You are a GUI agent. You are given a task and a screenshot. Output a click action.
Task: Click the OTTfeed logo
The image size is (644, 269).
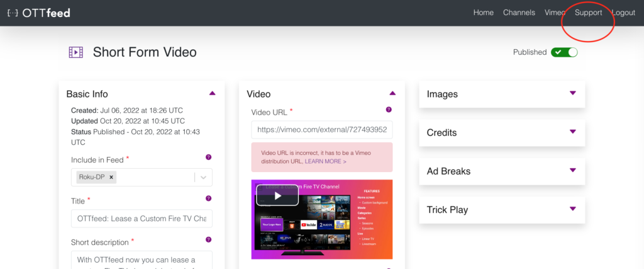tap(38, 13)
